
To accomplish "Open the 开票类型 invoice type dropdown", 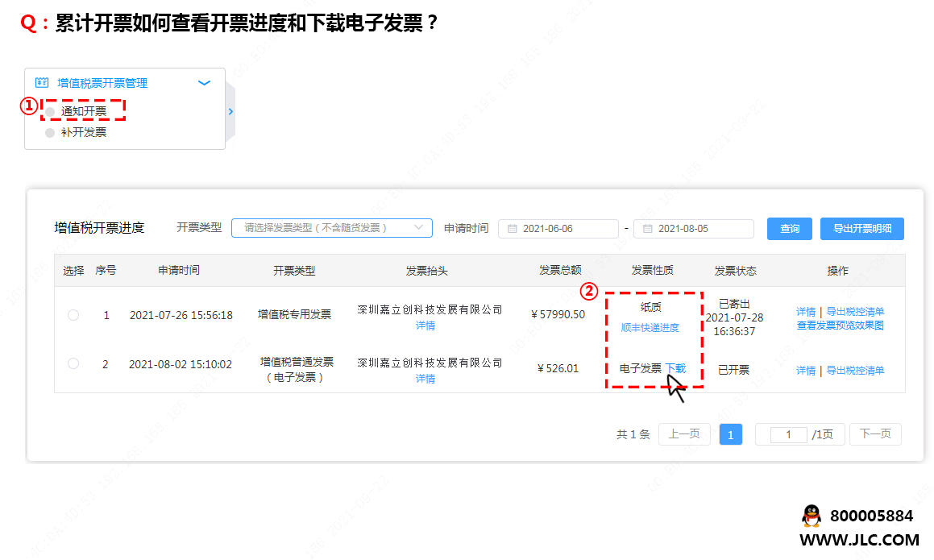I will [x=331, y=228].
